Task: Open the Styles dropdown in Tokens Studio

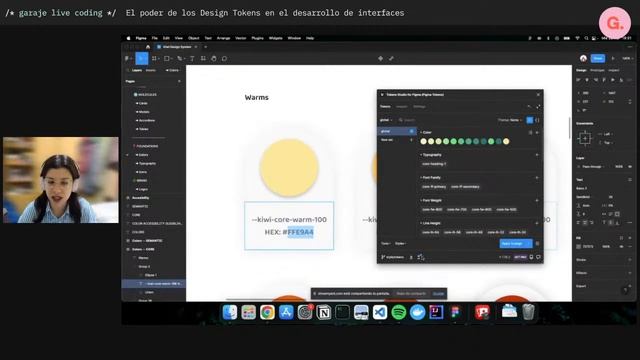Action: click(400, 244)
